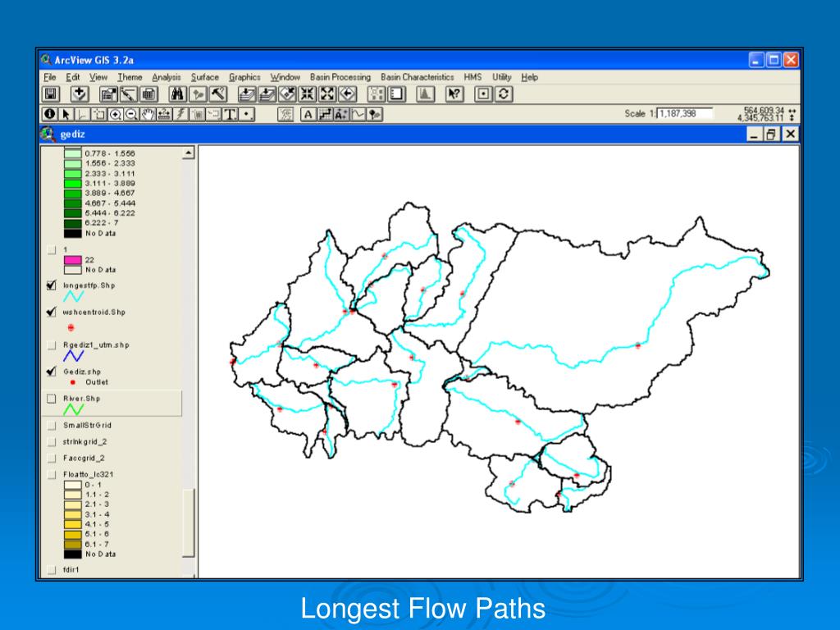Viewport: 840px width, 630px height.
Task: Select the Select Feature tool
Action: tap(99, 114)
